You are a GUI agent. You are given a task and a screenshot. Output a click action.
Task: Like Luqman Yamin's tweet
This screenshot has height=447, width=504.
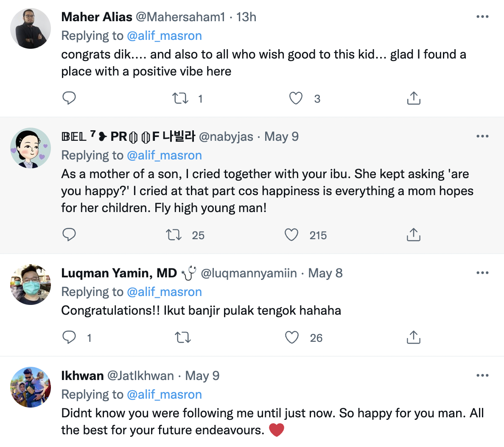(x=292, y=338)
